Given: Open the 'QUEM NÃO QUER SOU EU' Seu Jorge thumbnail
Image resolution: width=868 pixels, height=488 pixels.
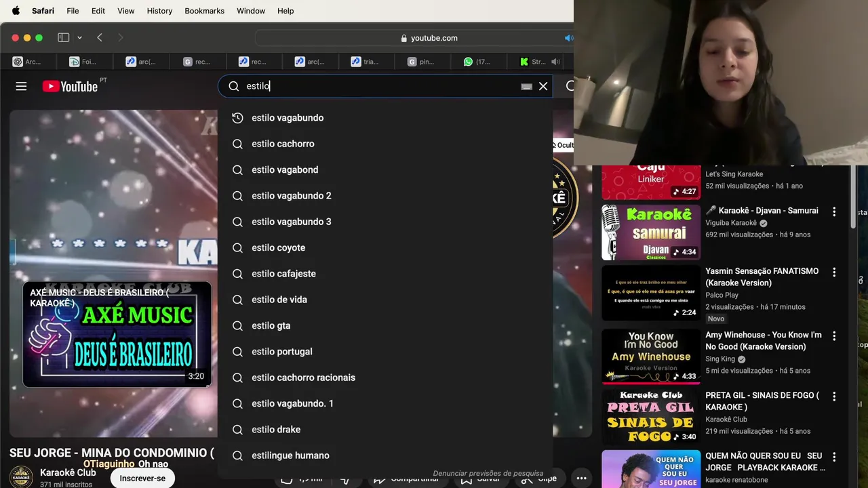Looking at the screenshot, I should [x=651, y=469].
